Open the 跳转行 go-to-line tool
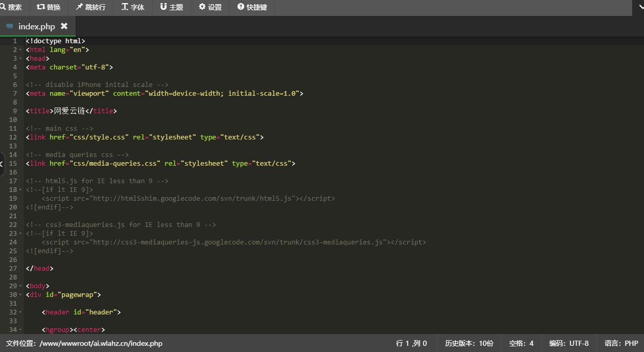 [91, 7]
